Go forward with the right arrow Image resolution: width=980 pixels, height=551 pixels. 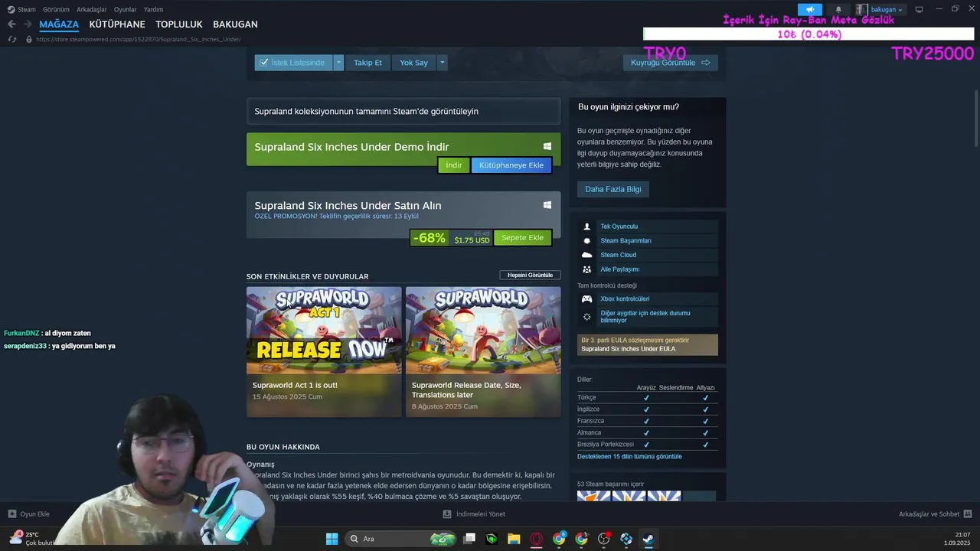coord(28,24)
